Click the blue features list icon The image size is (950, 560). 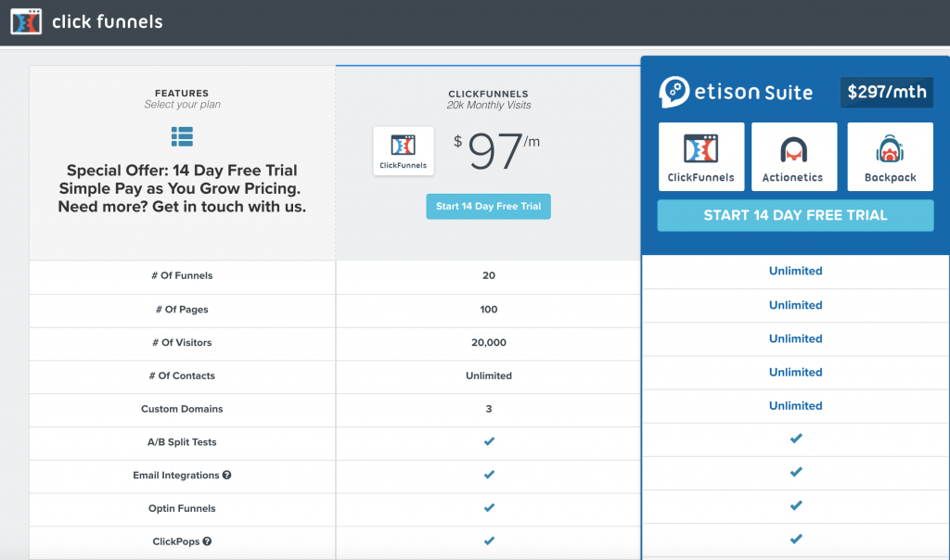point(182,137)
